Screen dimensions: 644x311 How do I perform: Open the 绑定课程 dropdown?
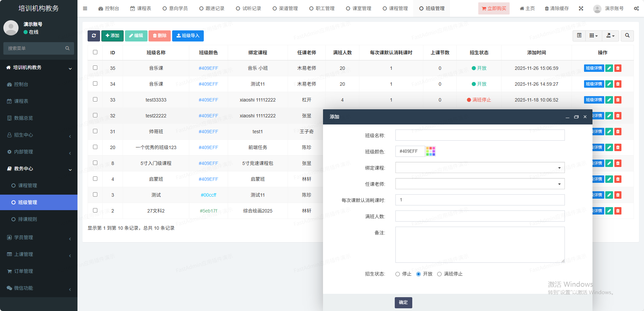[480, 168]
